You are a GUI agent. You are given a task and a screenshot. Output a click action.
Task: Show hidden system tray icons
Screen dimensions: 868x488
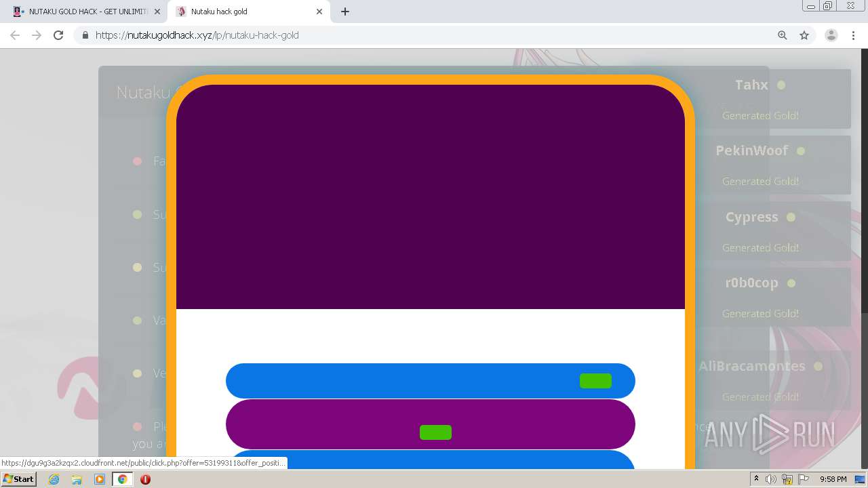(x=756, y=479)
